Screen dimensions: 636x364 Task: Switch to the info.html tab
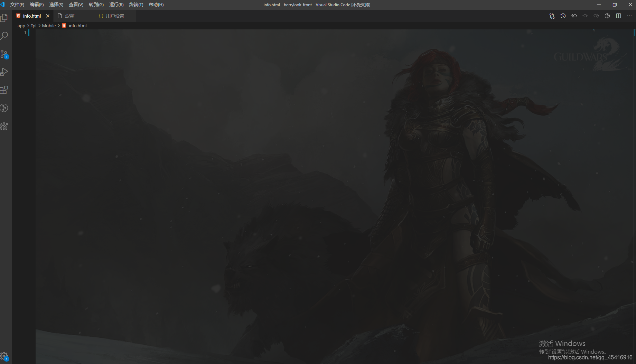[32, 16]
